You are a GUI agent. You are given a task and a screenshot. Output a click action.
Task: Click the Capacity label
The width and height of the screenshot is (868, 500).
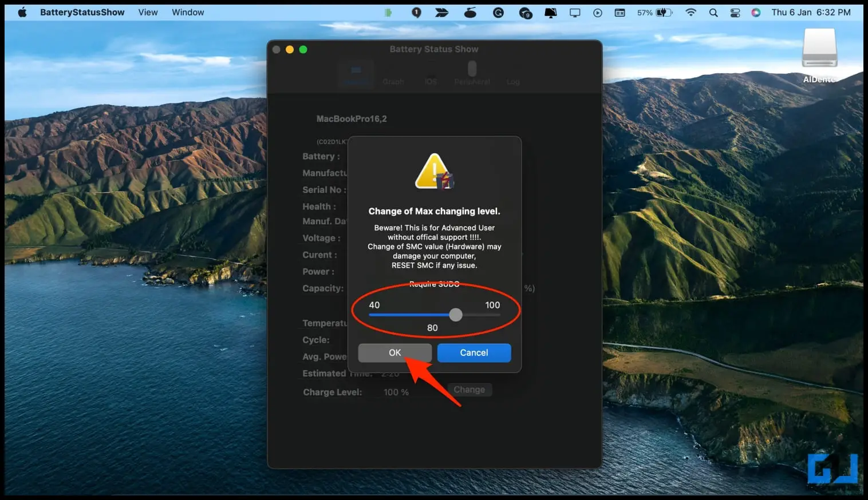point(323,288)
